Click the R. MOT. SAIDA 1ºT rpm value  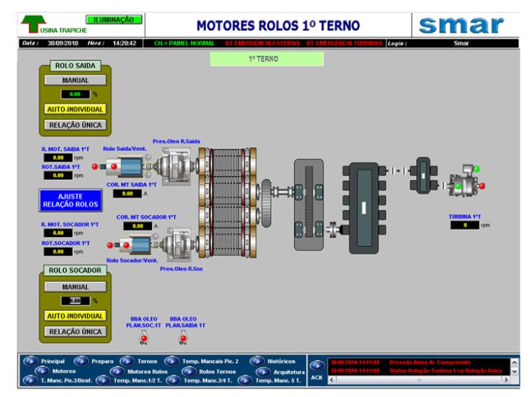pos(58,158)
